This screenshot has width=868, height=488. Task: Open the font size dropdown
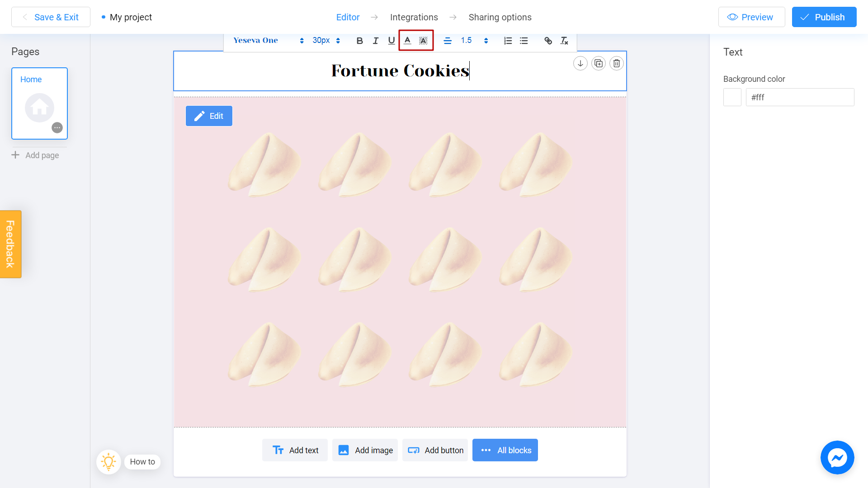coord(339,41)
